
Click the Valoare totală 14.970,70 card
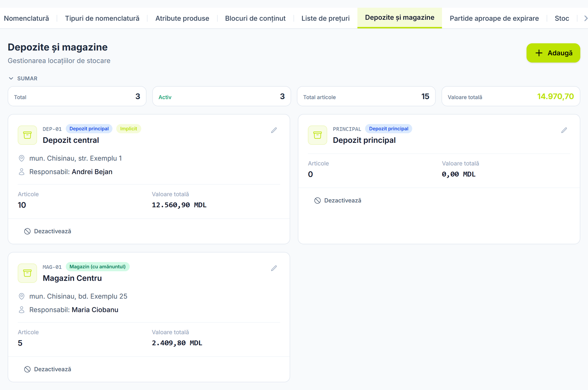[x=511, y=97]
